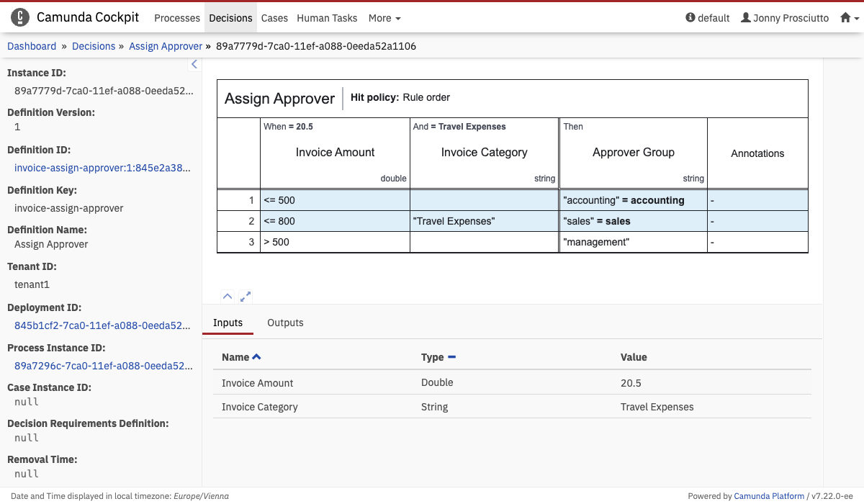This screenshot has height=504, width=864.
Task: Click the Camunda Cockpit logo icon
Action: click(20, 18)
